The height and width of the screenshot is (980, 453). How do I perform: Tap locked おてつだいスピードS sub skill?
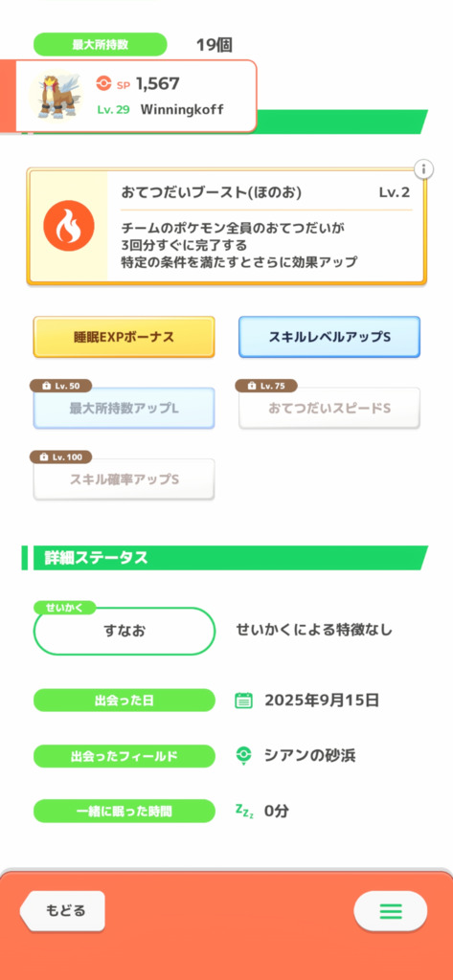pos(329,408)
